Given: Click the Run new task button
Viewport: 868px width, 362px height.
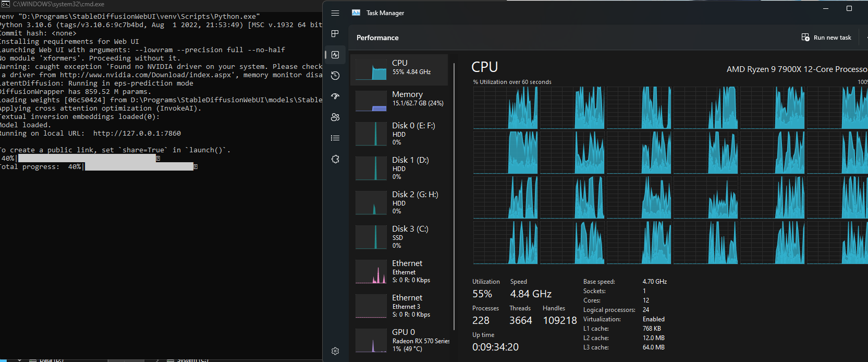Looking at the screenshot, I should [826, 38].
